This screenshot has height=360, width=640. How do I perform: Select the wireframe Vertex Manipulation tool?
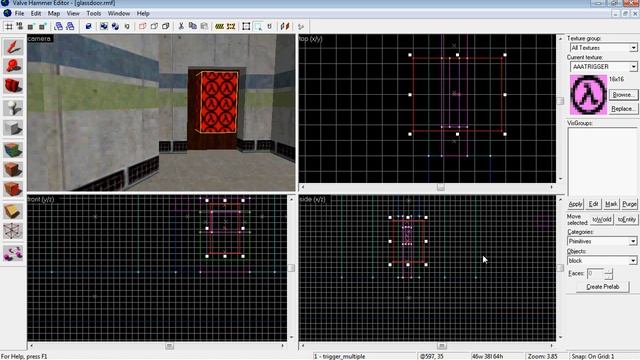point(13,231)
